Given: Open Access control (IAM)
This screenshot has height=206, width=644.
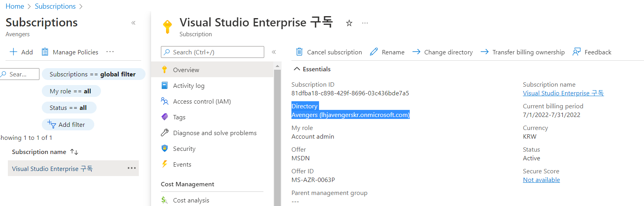Looking at the screenshot, I should pos(213,101).
